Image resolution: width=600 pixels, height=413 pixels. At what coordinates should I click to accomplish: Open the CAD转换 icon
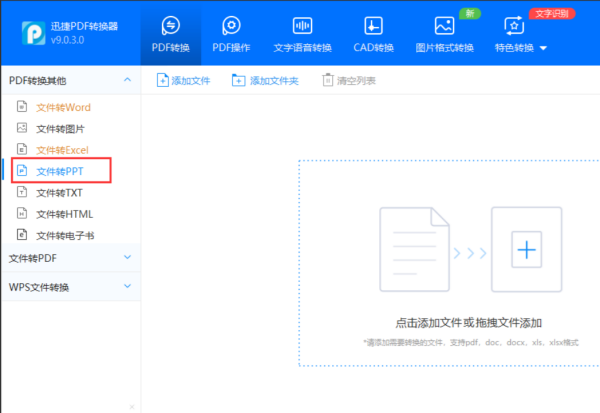coord(373,26)
